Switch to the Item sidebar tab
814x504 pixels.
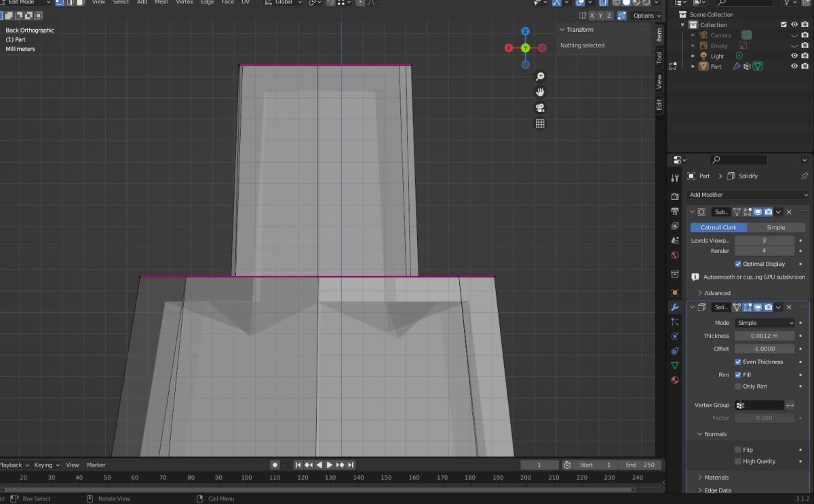coord(659,35)
